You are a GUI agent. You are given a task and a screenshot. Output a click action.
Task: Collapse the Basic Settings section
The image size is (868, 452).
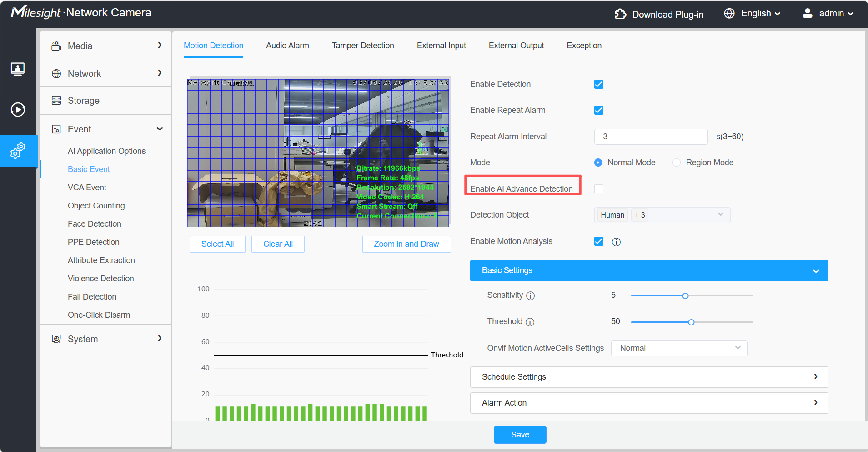649,270
